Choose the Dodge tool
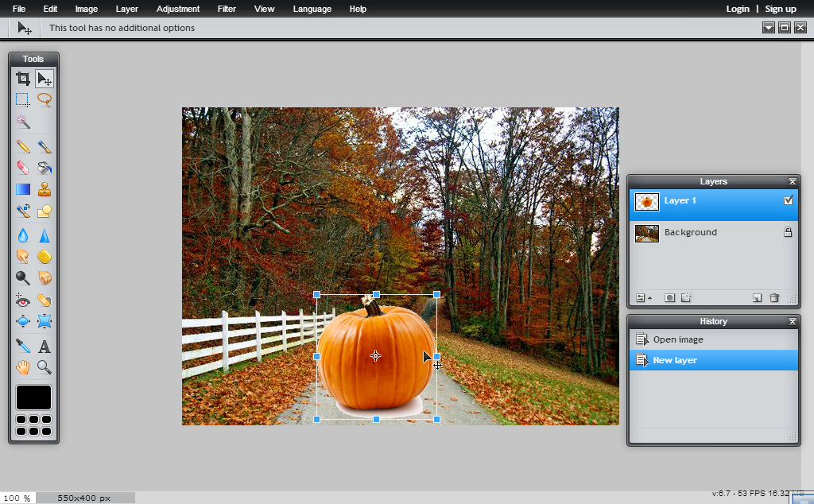The image size is (814, 504). tap(23, 277)
